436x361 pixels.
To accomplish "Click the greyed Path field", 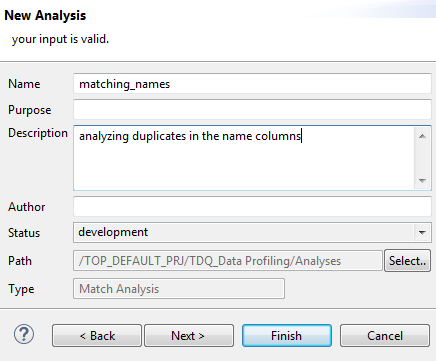I will click(228, 261).
